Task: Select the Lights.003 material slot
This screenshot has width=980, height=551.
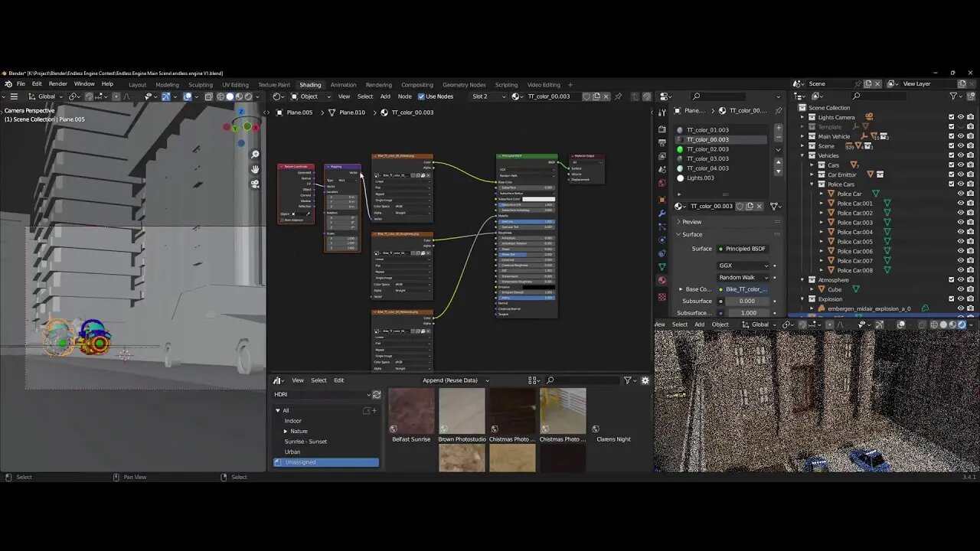Action: pyautogui.click(x=721, y=178)
